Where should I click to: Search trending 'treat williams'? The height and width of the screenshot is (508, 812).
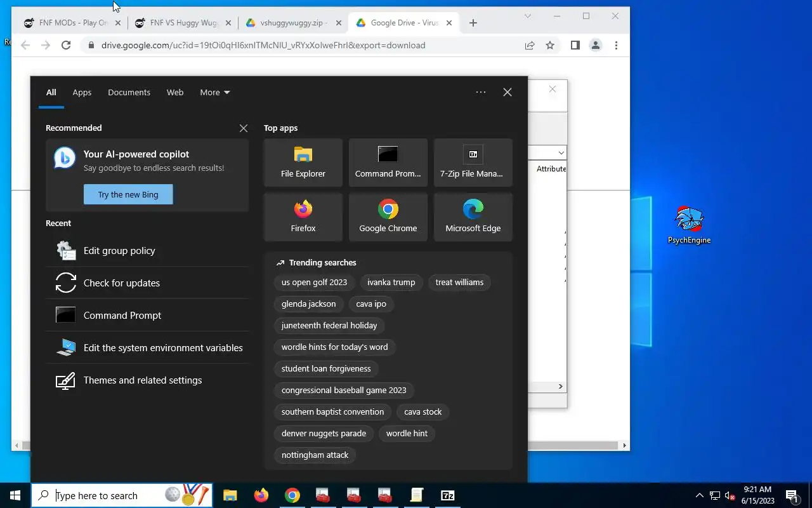click(x=459, y=283)
